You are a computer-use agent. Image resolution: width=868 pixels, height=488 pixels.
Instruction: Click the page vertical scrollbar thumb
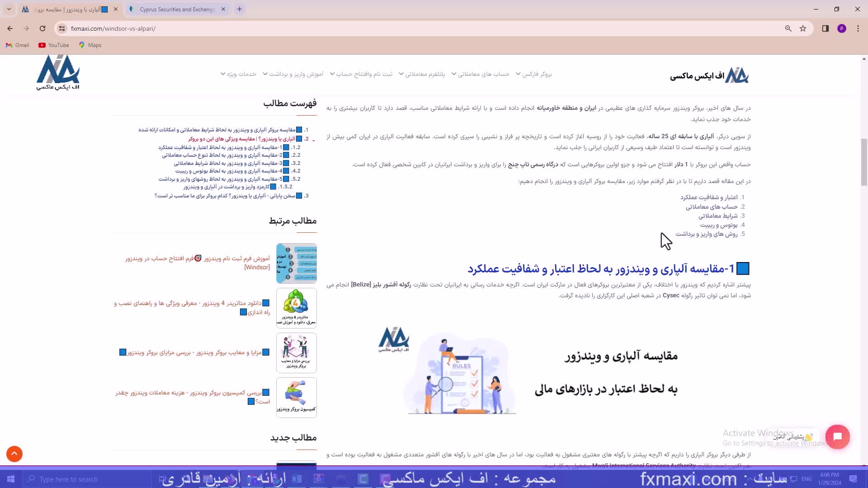coord(864,163)
